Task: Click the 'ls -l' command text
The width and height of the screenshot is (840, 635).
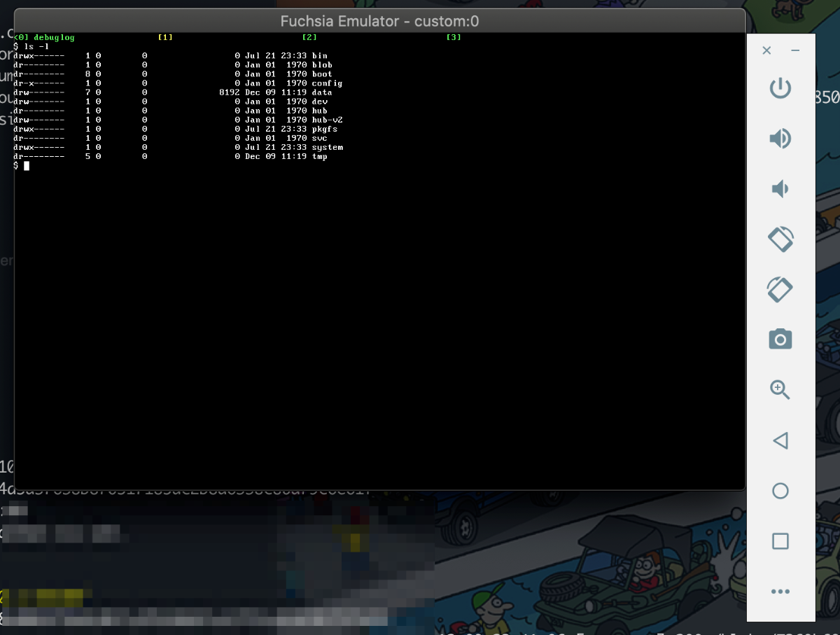Action: pyautogui.click(x=36, y=46)
